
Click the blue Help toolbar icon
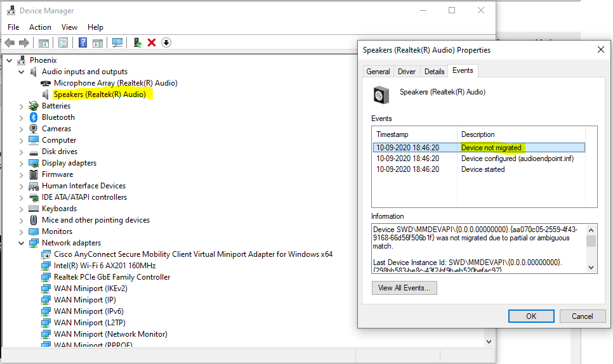tap(83, 42)
